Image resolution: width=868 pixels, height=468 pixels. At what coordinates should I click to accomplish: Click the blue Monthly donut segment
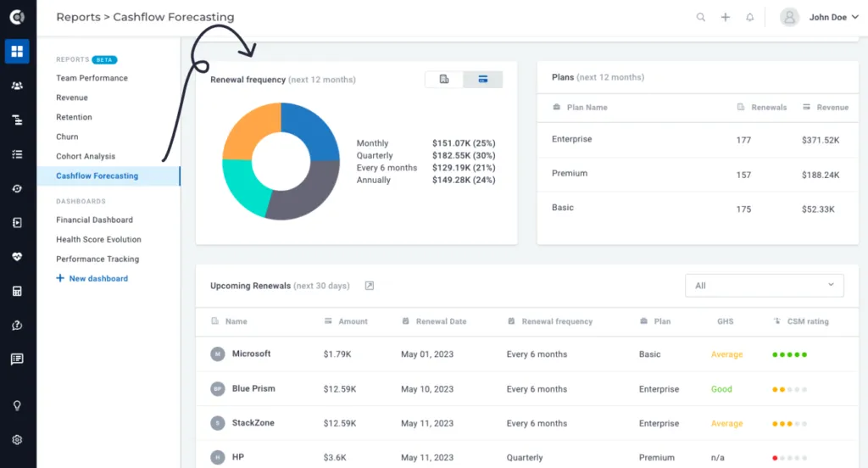[314, 131]
